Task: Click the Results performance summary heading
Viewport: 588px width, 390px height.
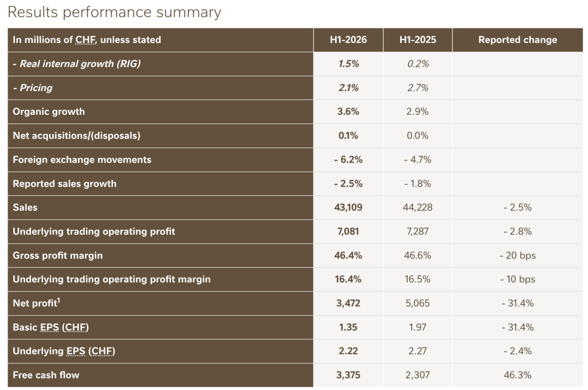Action: (114, 13)
